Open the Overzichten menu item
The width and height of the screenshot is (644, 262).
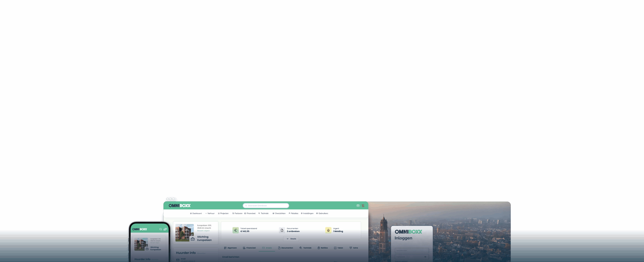tap(279, 213)
